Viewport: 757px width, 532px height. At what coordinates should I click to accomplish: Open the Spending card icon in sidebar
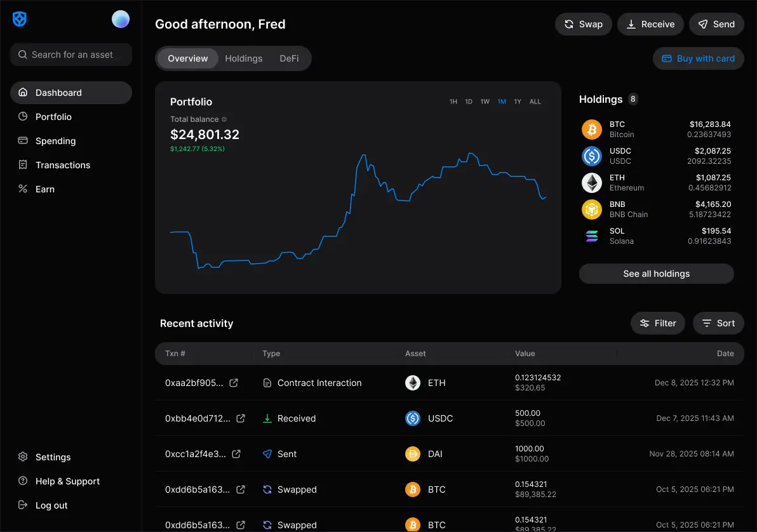[22, 140]
